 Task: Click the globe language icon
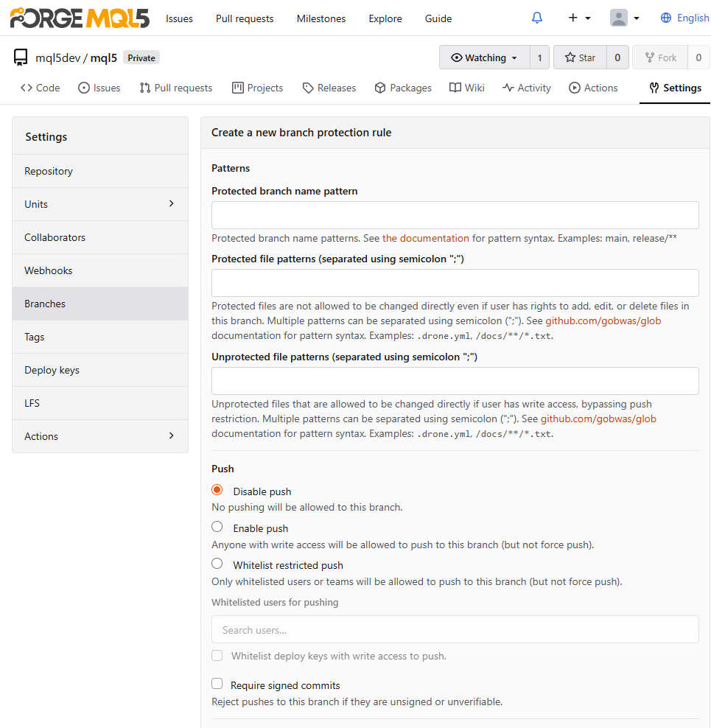click(666, 18)
